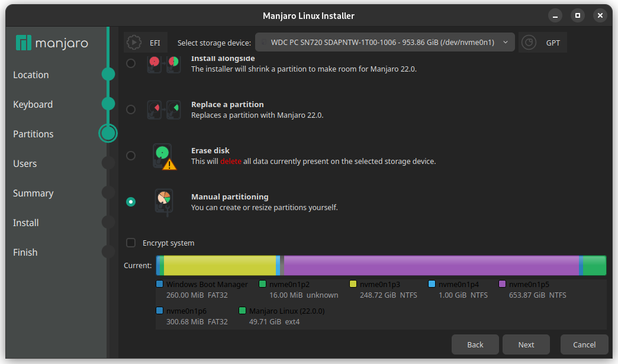The width and height of the screenshot is (618, 364).
Task: Click the EFI gear icon
Action: [x=134, y=43]
